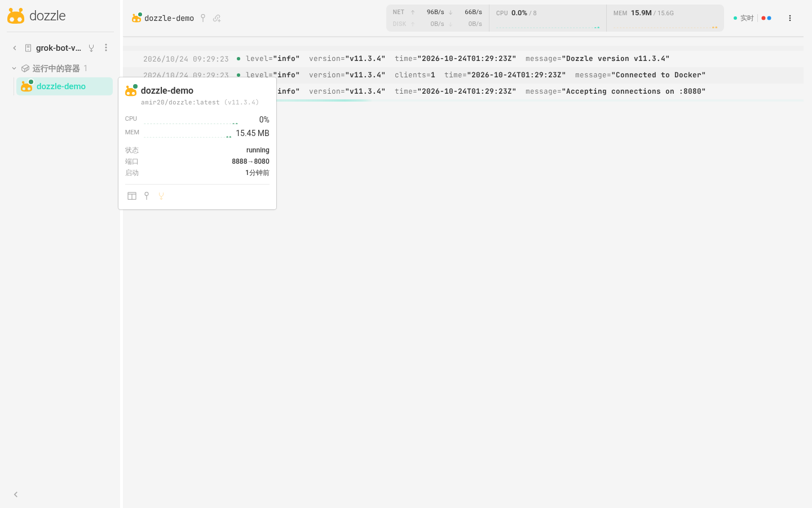812x508 pixels.
Task: Click the yellow merge icon in the popup card
Action: pos(161,196)
